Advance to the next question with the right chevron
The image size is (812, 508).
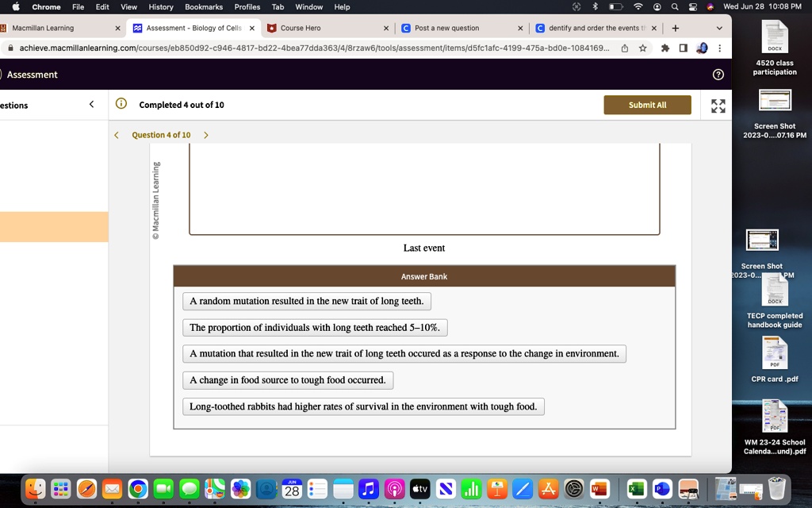tap(205, 135)
